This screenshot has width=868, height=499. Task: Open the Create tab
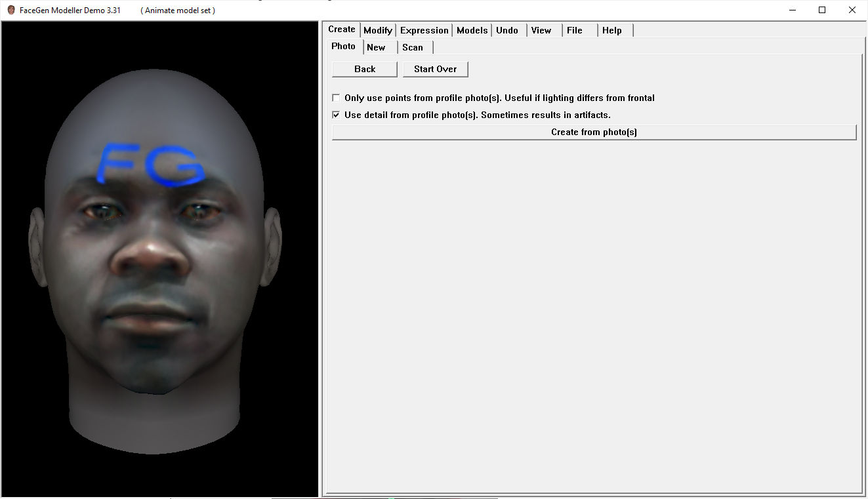pos(342,30)
